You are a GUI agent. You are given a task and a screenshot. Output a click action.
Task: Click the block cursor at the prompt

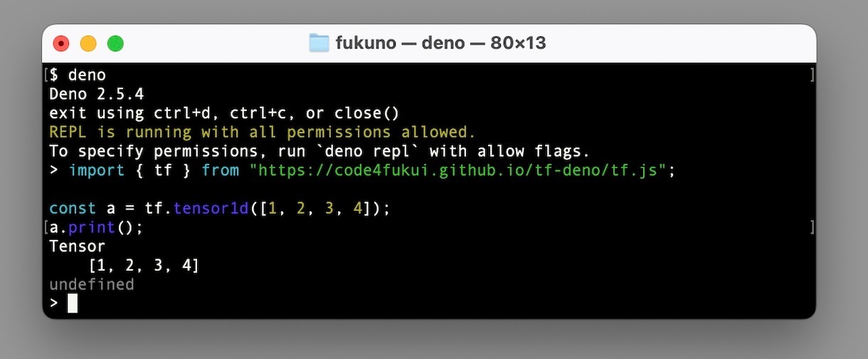click(73, 303)
